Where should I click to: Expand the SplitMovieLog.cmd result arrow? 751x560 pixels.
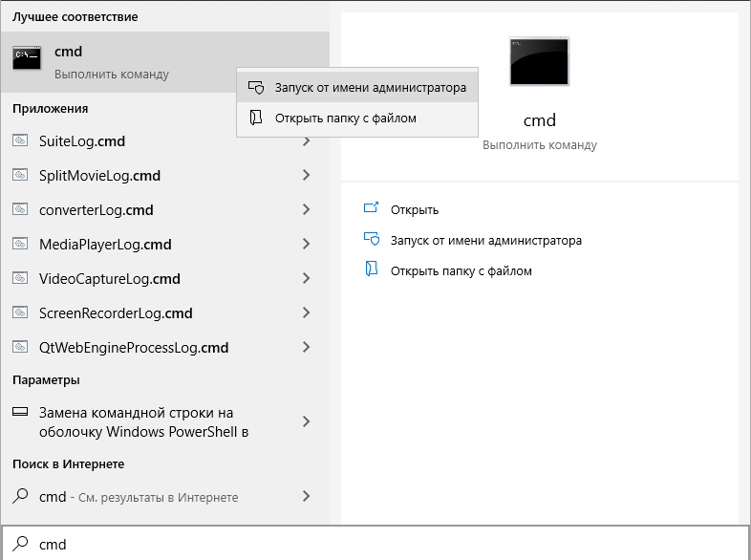(306, 175)
